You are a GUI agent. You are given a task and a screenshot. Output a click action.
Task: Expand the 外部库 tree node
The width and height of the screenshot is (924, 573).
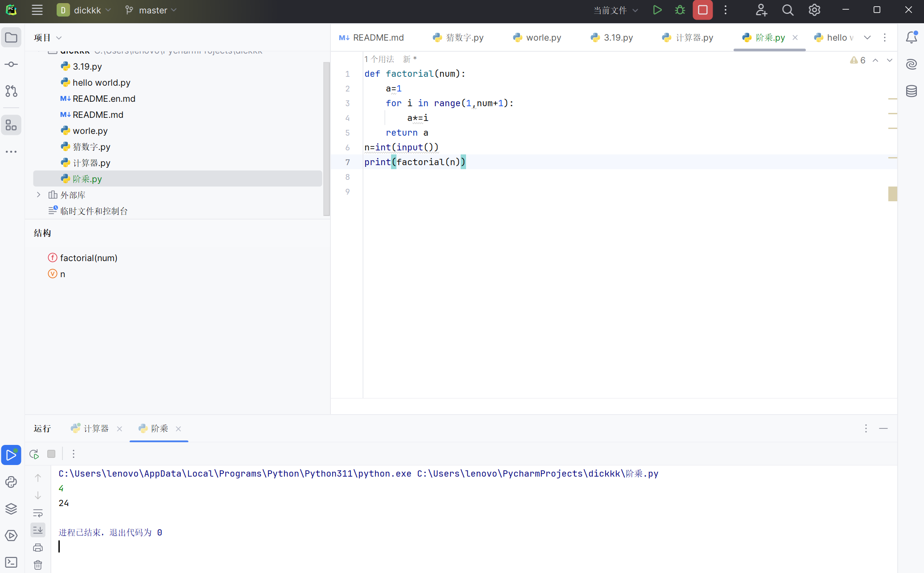coord(38,195)
